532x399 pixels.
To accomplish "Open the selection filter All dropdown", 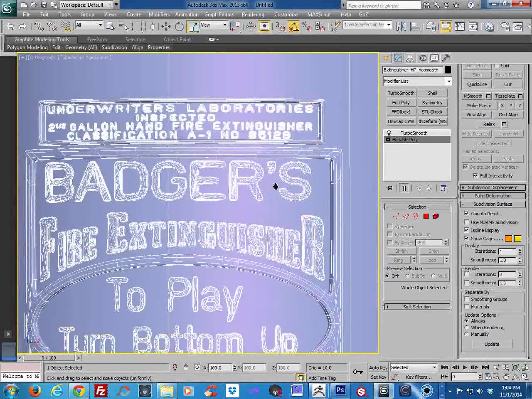I will [89, 25].
